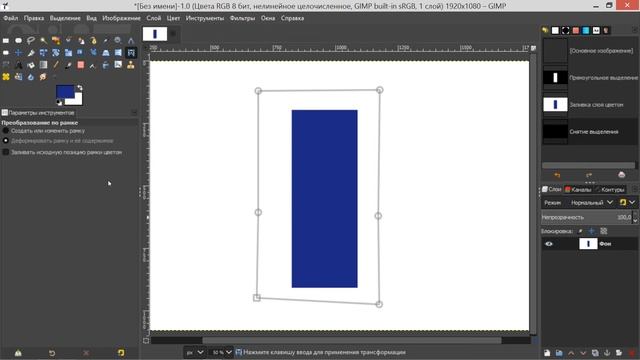Viewport: 640px width, 360px height.
Task: Open the Файл menu
Action: [x=11, y=18]
